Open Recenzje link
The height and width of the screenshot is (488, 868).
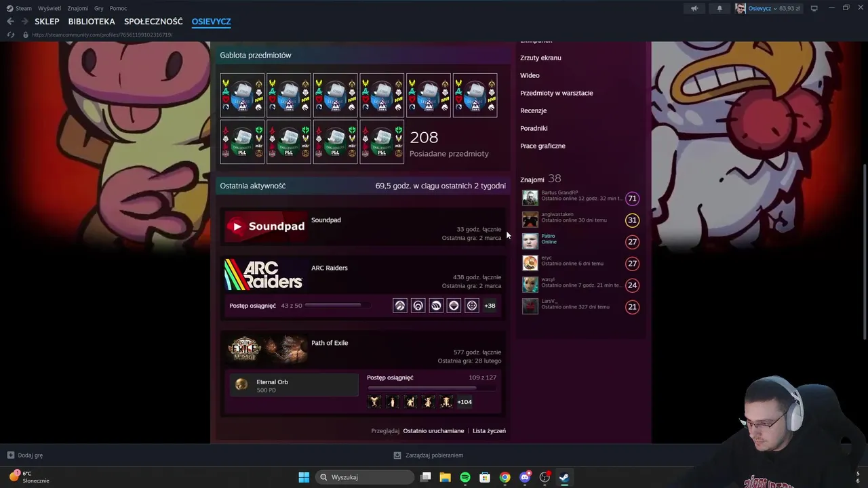[x=533, y=110]
